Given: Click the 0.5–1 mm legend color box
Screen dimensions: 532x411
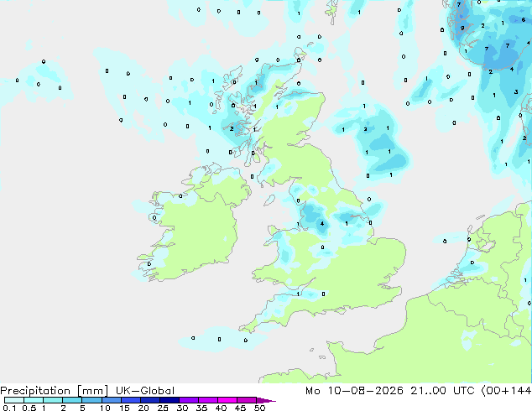Looking at the screenshot, I should coord(34,400).
